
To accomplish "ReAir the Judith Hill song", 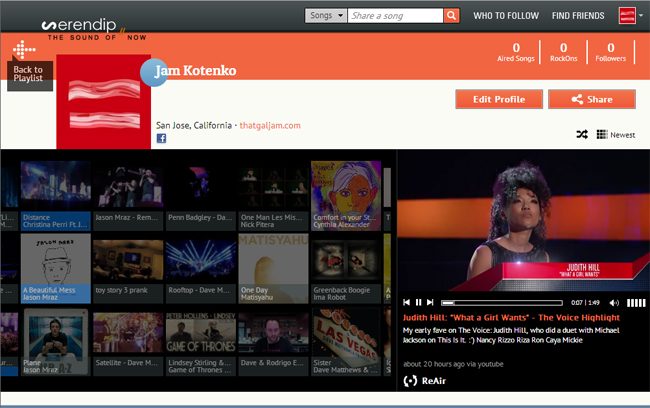I will pyautogui.click(x=424, y=381).
